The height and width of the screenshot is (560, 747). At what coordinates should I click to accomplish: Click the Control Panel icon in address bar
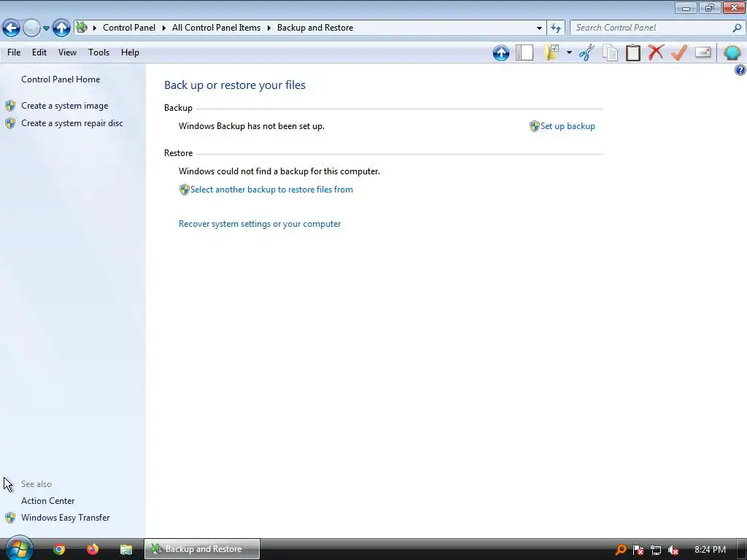pos(82,27)
